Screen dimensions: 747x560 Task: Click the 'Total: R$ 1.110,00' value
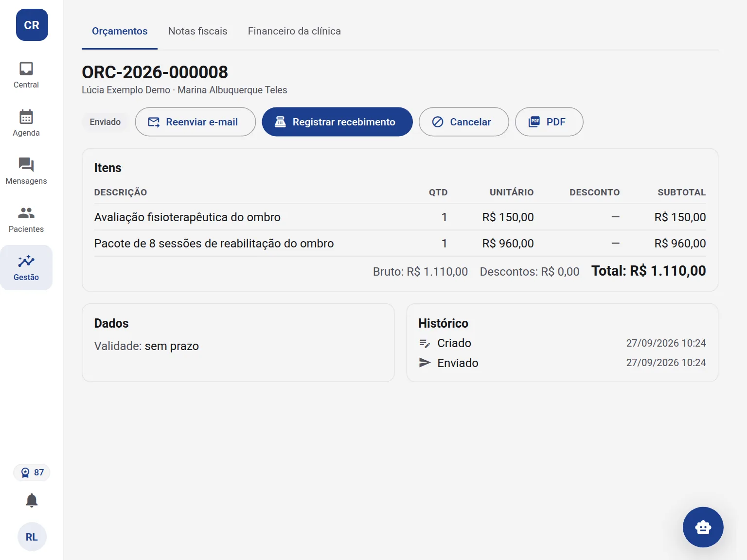(648, 271)
